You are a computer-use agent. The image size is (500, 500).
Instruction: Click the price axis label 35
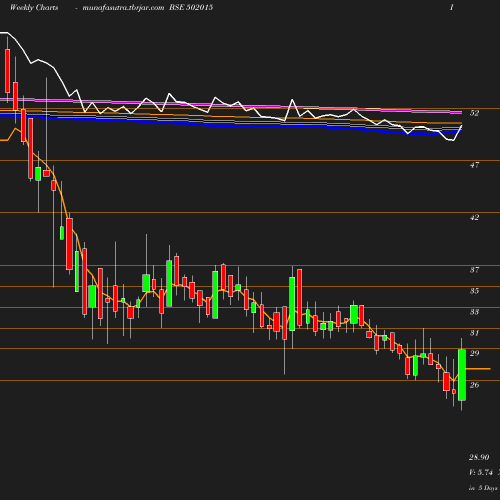tap(474, 291)
